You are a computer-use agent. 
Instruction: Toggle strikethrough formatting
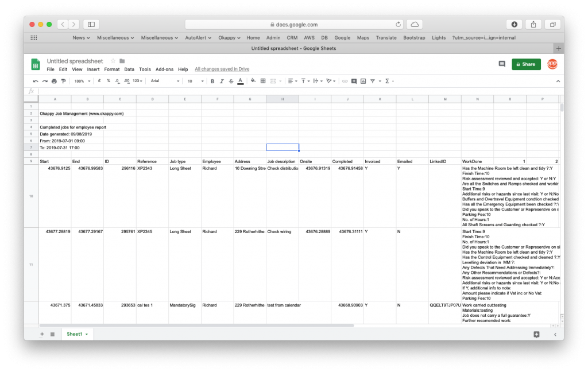tap(231, 81)
